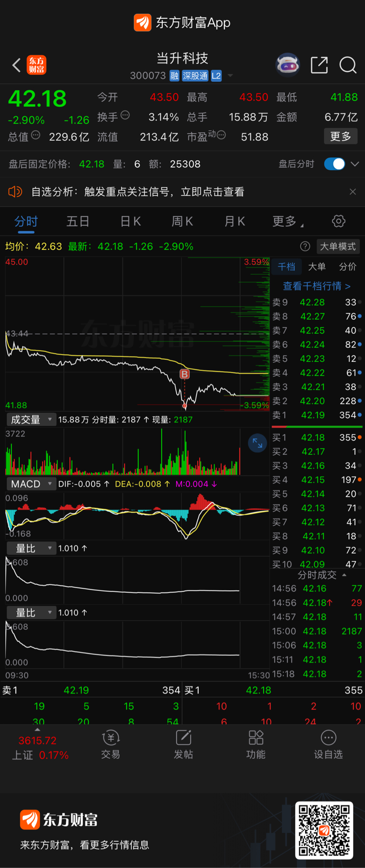This screenshot has height=868, width=365.
Task: Tap the B buy marker on chart
Action: point(184,374)
